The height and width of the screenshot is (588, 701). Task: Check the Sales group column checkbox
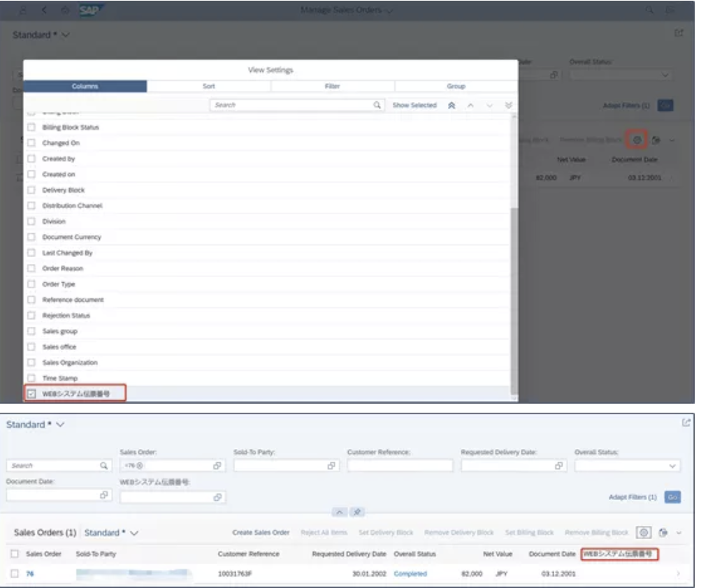(31, 331)
